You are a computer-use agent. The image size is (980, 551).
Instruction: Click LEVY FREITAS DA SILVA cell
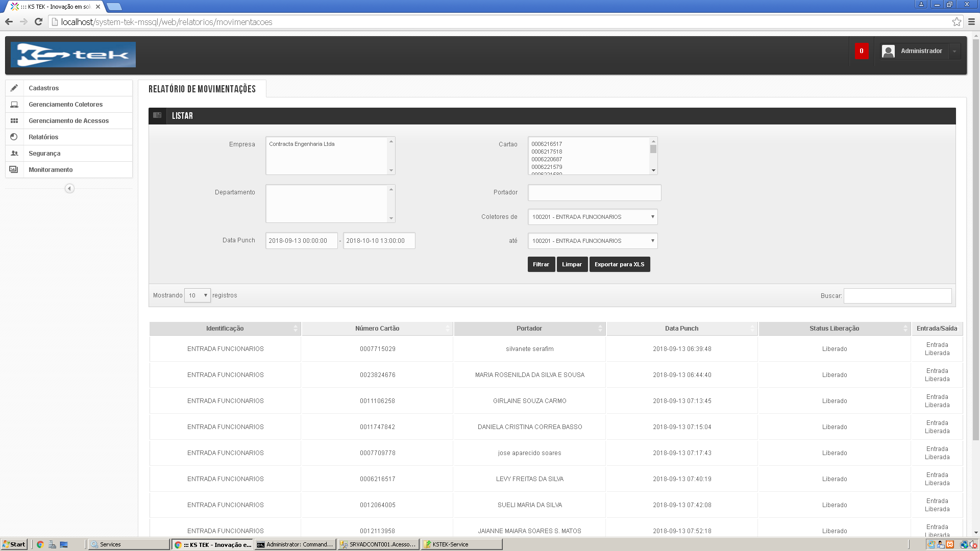530,479
